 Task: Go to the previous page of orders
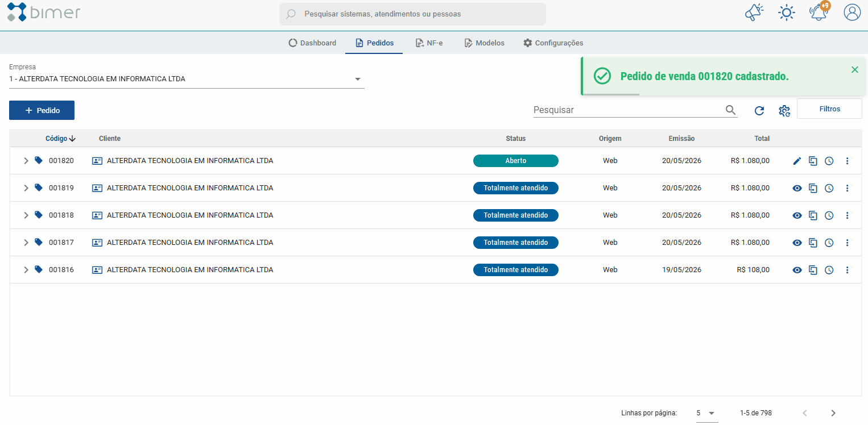click(805, 413)
